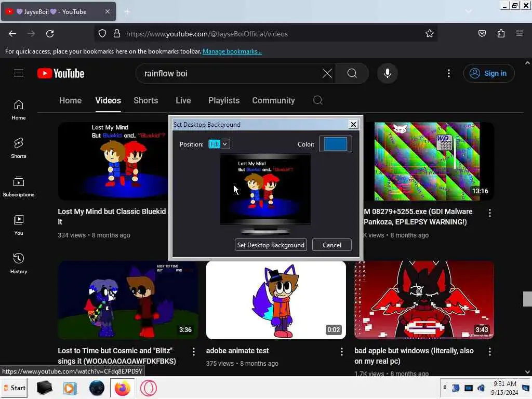Open the Lost My Mind video thumbnail

coord(114,161)
